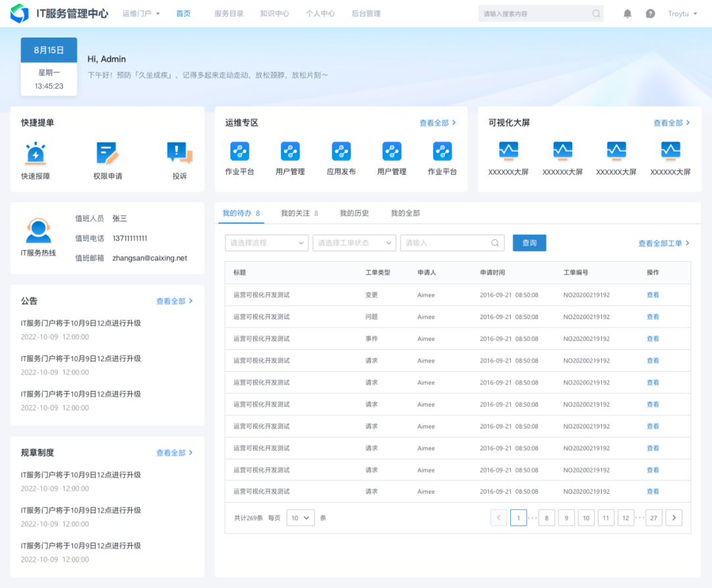Open 知识中心 in the top navigation
The height and width of the screenshot is (588, 712).
(274, 14)
